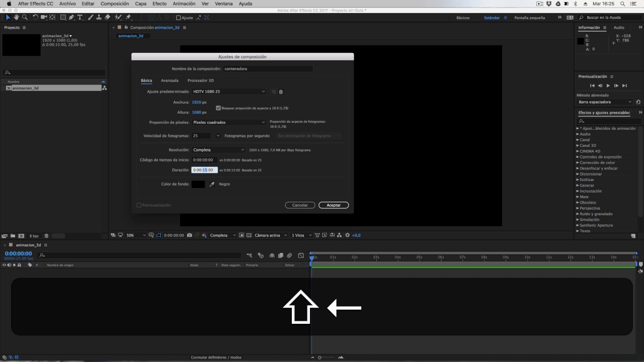Click the Cancelar button

point(300,205)
